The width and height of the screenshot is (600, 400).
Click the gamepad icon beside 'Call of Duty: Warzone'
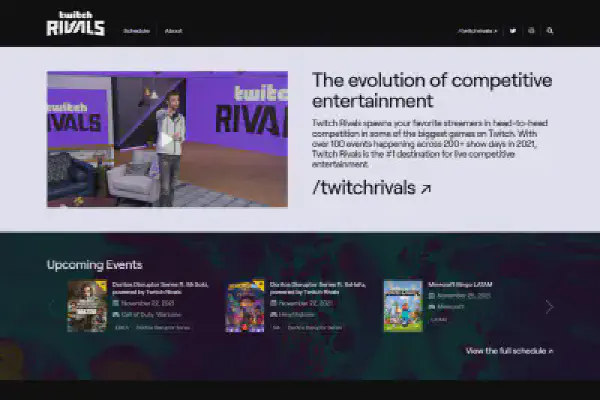[x=116, y=315]
